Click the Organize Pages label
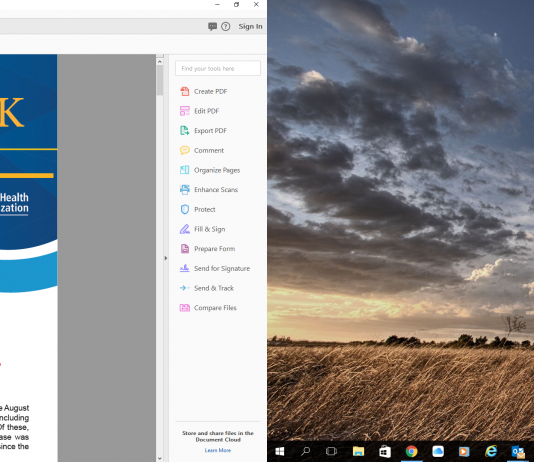The width and height of the screenshot is (534, 462). (x=217, y=170)
